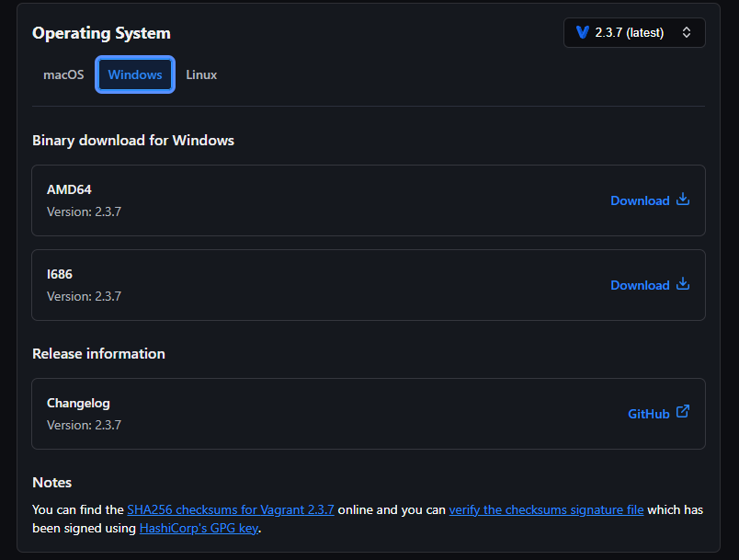
Task: Click Version: 2.3.7 under AMD64
Action: 84,211
